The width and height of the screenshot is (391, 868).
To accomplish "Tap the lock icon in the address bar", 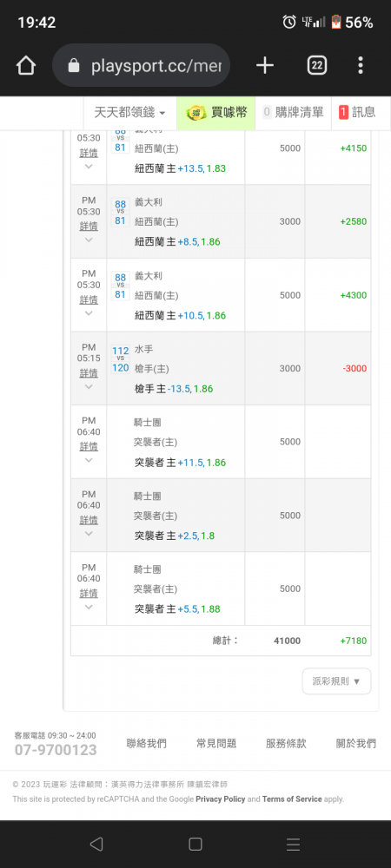I will [74, 67].
